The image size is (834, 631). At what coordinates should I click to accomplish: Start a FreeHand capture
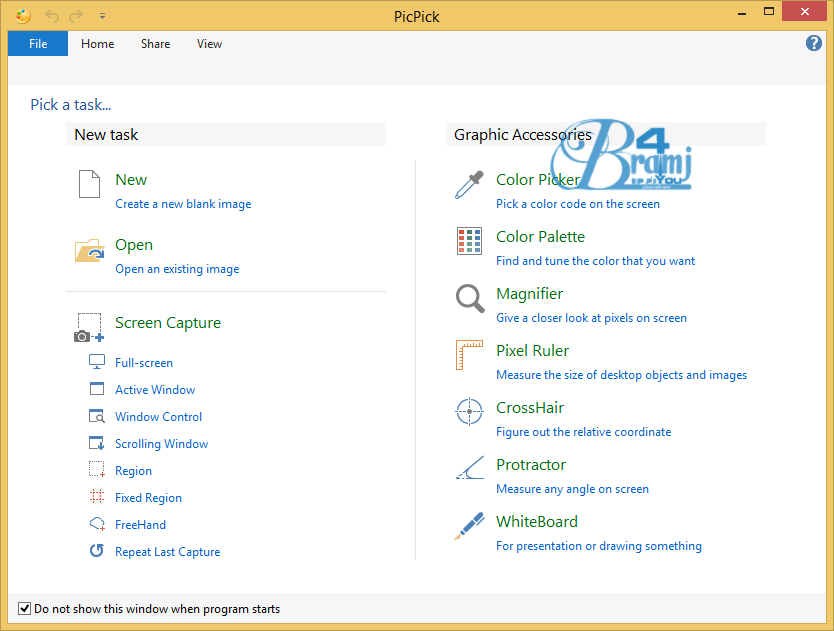(140, 525)
